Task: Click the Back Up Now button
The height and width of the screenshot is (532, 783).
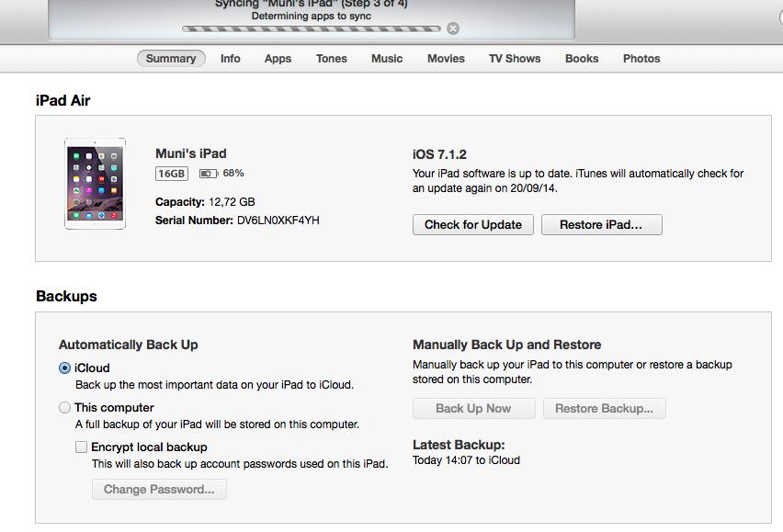Action: (x=474, y=408)
